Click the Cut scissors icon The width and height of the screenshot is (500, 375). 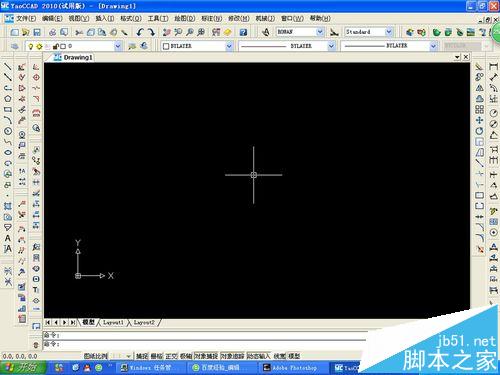(x=79, y=32)
